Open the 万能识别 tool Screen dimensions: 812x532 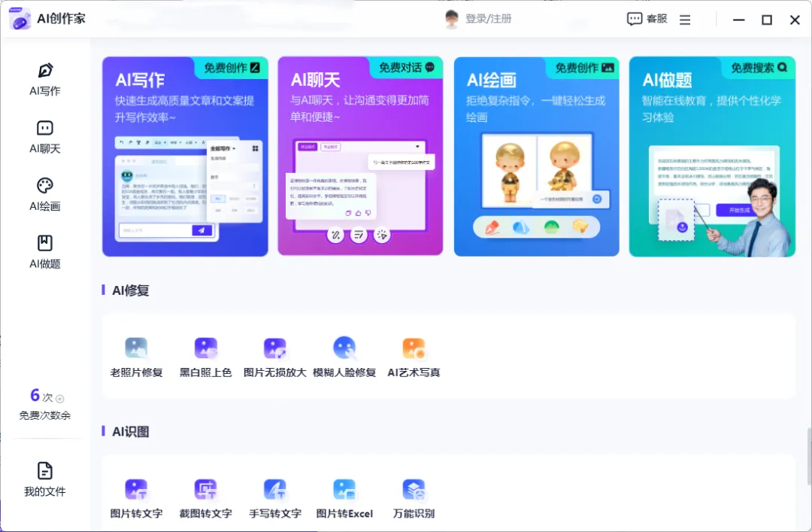click(x=414, y=497)
